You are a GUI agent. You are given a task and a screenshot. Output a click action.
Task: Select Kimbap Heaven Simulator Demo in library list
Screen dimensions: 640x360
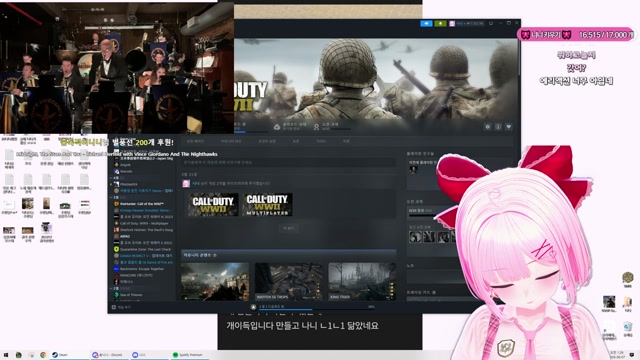[x=143, y=210]
